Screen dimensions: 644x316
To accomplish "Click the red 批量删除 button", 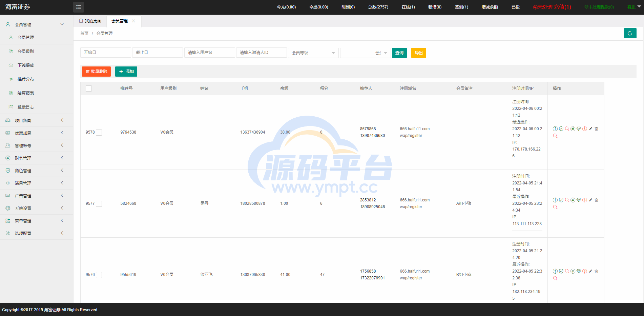I will click(x=96, y=72).
